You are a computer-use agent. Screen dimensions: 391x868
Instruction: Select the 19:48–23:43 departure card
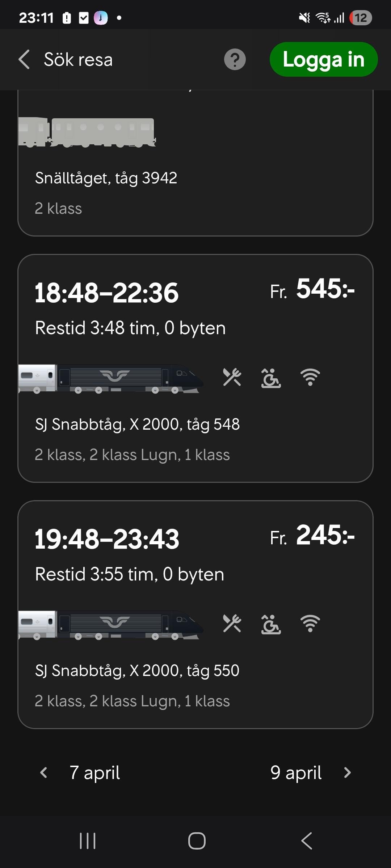(195, 571)
